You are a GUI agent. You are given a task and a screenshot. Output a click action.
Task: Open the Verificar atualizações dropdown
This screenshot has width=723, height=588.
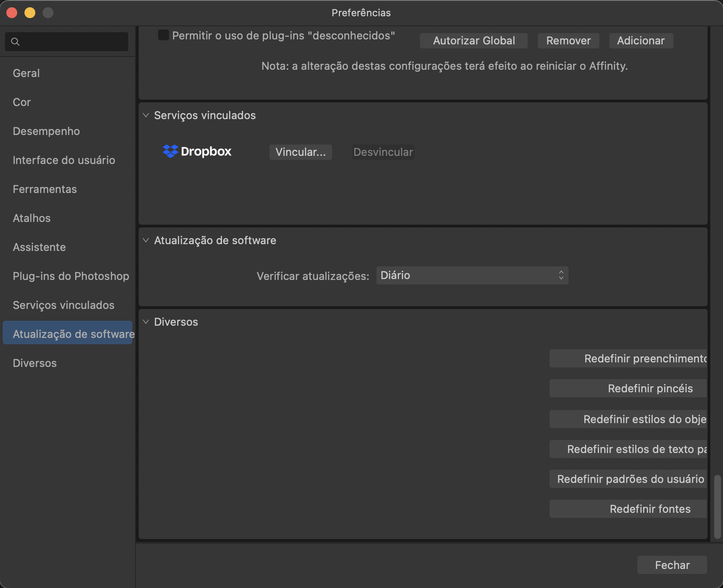pyautogui.click(x=472, y=275)
